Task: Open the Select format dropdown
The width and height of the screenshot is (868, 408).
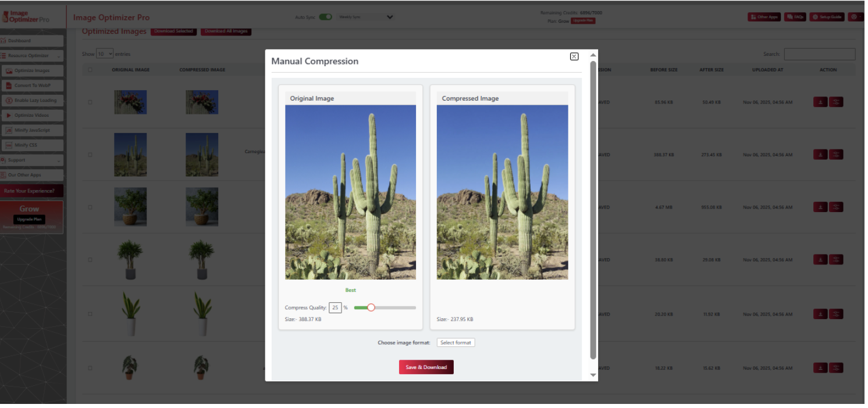Action: [x=456, y=343]
